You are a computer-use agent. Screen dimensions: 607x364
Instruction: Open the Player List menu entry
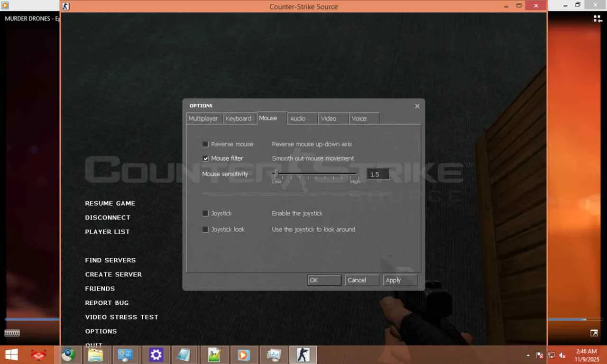(107, 232)
